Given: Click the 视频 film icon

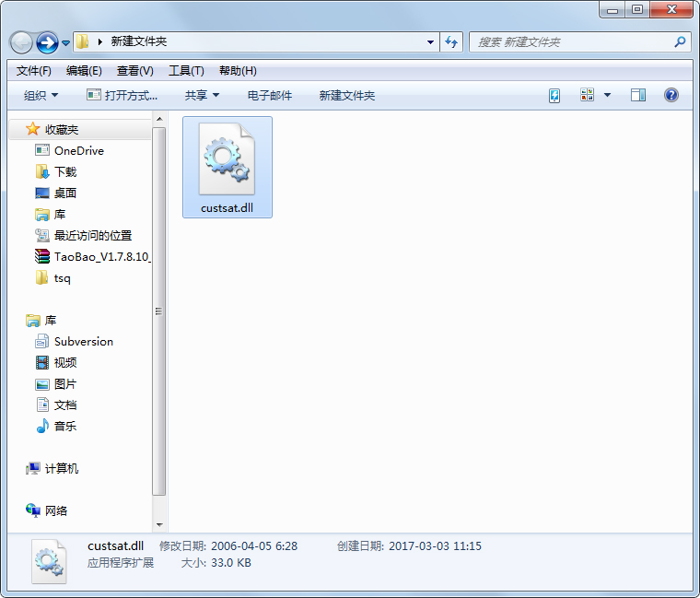Looking at the screenshot, I should click(x=42, y=362).
